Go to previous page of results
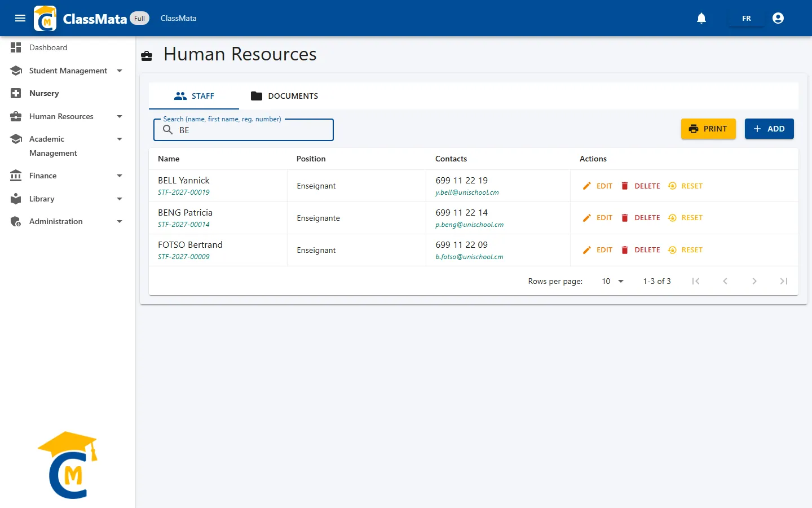Screen dimensions: 812x508 click(725, 281)
